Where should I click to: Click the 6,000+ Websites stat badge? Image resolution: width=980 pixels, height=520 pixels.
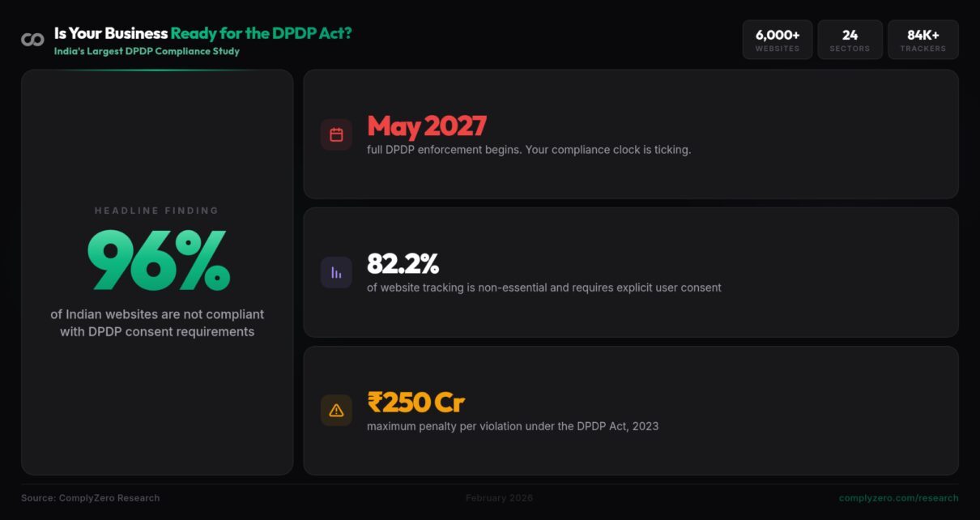click(x=778, y=40)
